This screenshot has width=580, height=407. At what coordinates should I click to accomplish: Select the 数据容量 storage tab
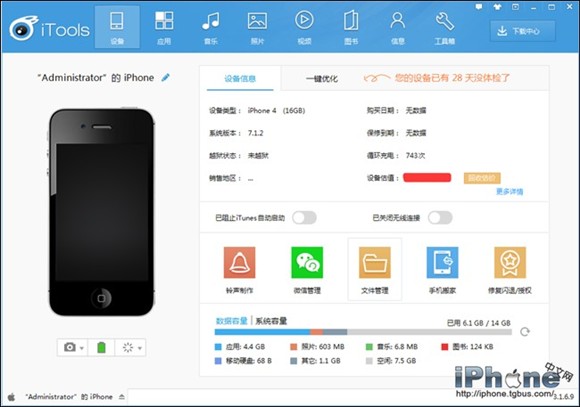pos(232,321)
